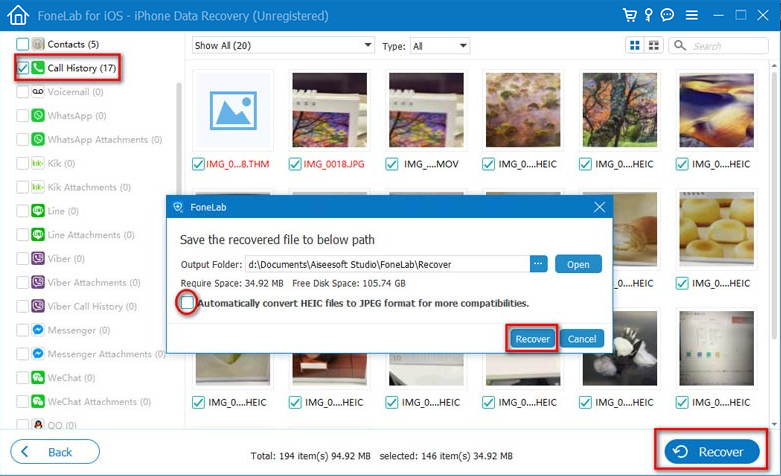Switch to large thumbnail grid view
781x476 pixels.
click(x=635, y=46)
